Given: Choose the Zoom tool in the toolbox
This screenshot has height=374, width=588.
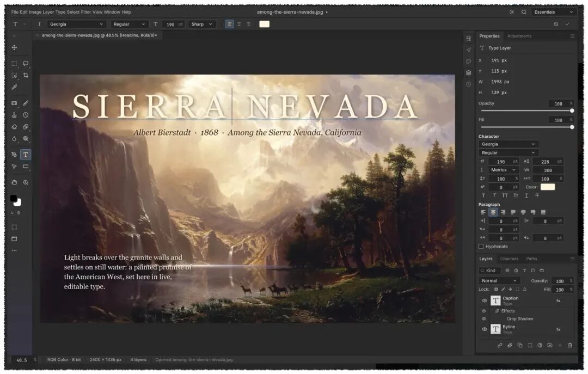Looking at the screenshot, I should click(x=26, y=182).
